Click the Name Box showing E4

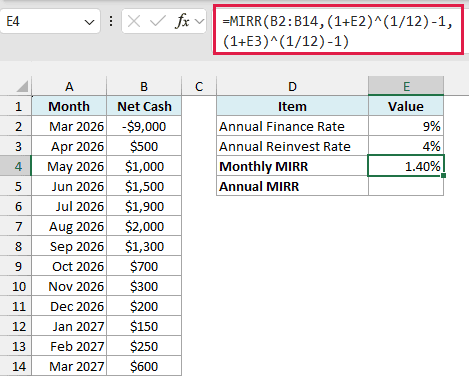tap(50, 21)
